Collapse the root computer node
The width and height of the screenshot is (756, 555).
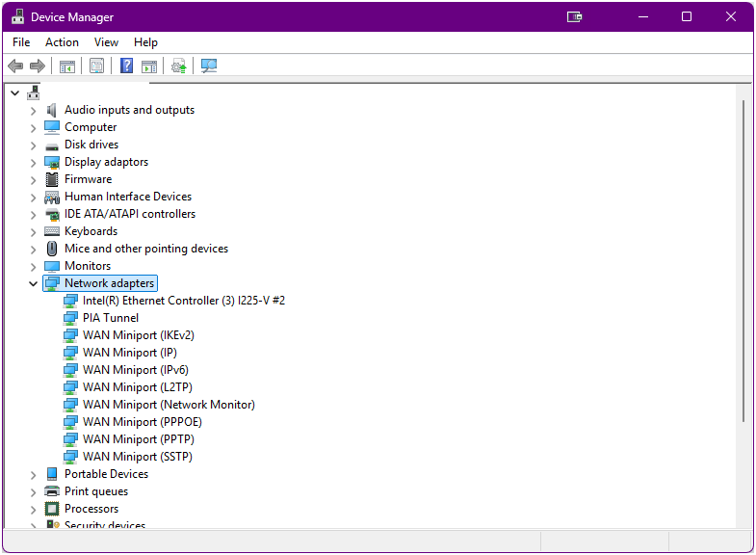tap(15, 92)
